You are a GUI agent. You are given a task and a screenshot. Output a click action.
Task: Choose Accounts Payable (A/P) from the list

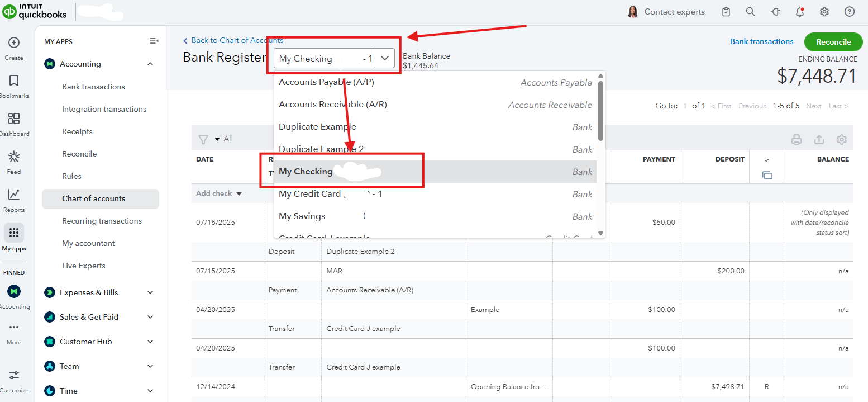coord(435,83)
